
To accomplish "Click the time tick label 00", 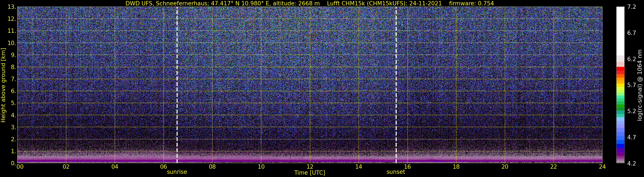I will 20,167.
